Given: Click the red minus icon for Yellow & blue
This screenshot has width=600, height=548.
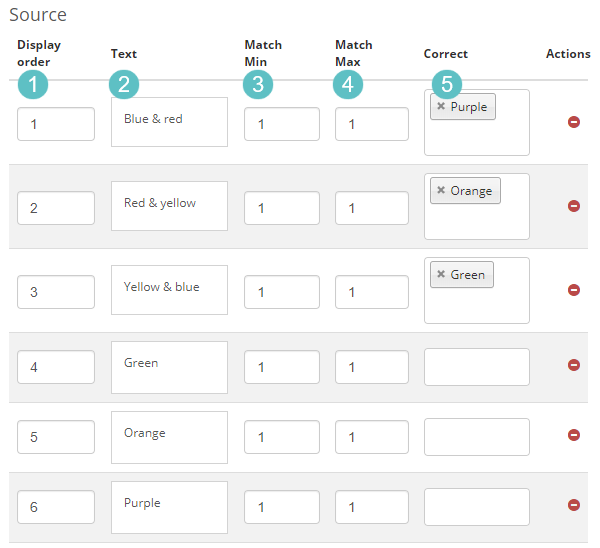Looking at the screenshot, I should point(574,290).
